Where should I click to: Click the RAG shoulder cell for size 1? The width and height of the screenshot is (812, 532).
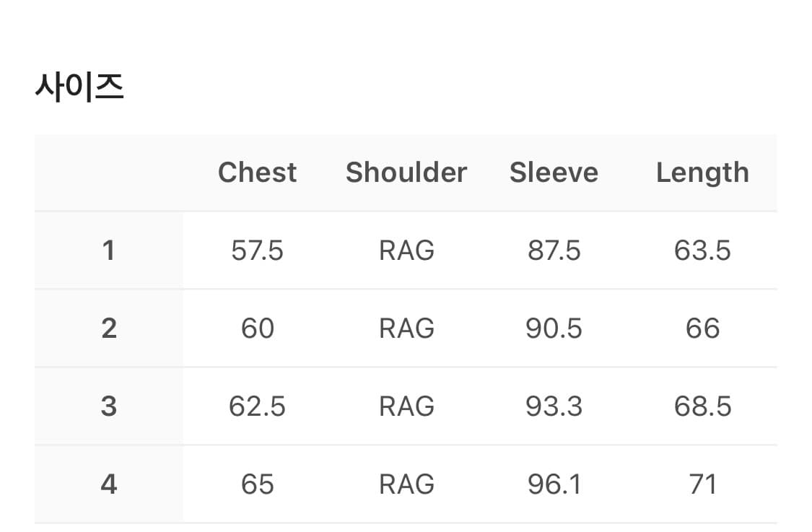406,250
